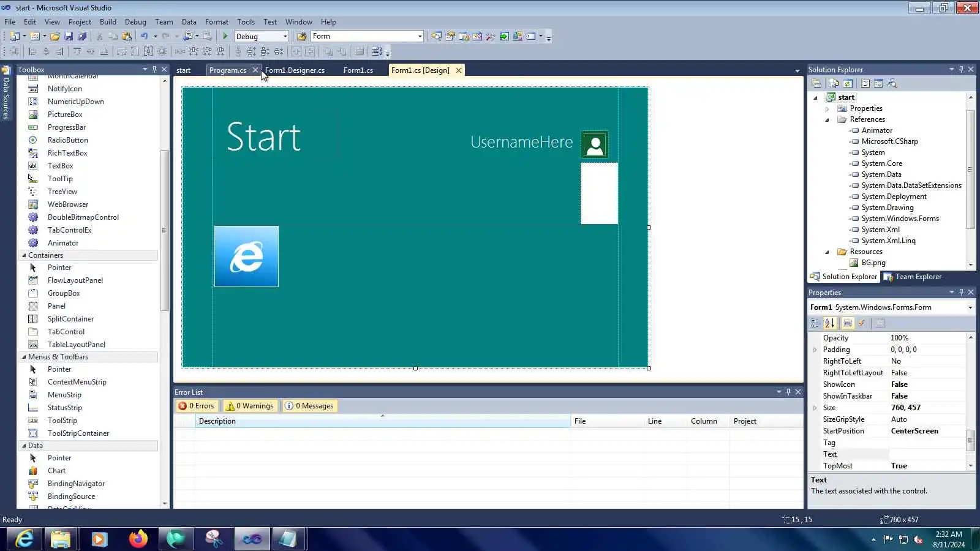Open the Format menu

click(x=216, y=22)
